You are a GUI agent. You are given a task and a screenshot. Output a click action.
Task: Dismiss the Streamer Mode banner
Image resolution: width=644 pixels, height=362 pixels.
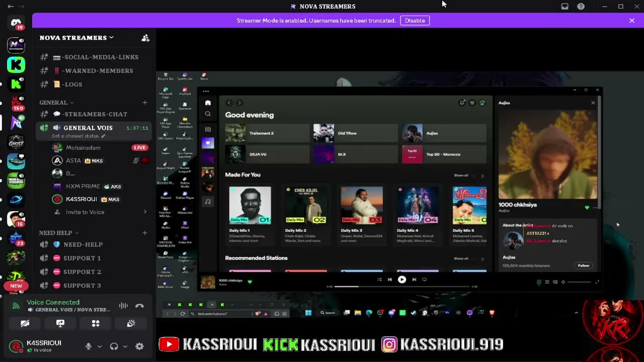pyautogui.click(x=632, y=21)
